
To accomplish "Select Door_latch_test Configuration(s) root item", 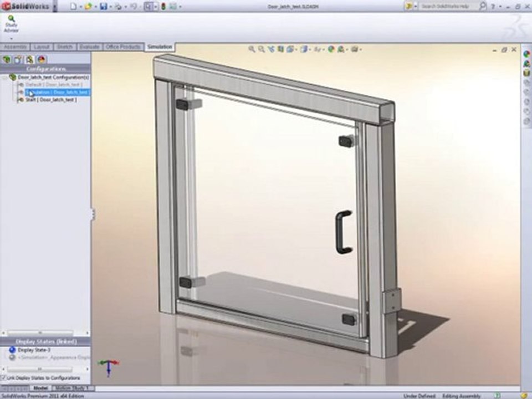I will click(49, 78).
